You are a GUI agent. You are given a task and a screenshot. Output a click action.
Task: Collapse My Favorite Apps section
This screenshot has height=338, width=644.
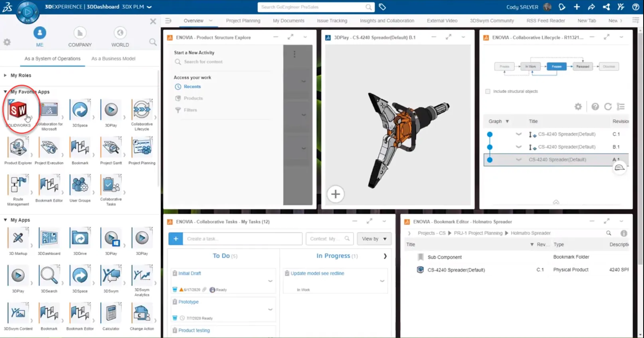5,92
